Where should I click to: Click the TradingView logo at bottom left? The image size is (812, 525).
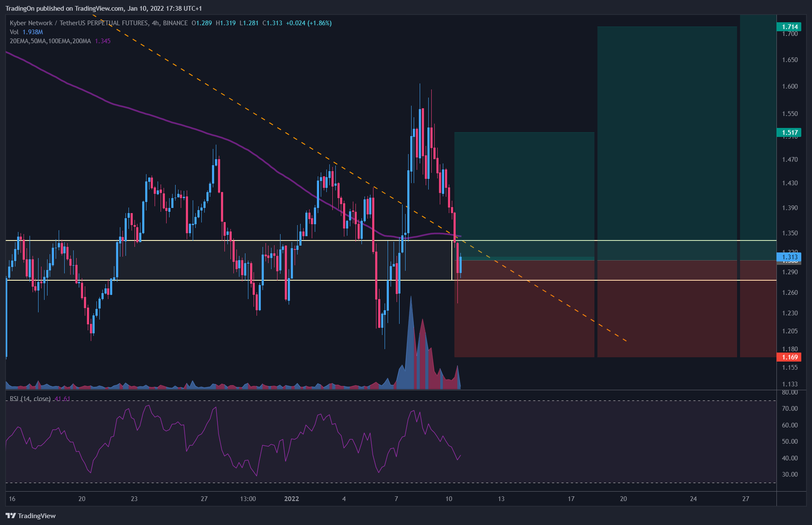point(31,516)
